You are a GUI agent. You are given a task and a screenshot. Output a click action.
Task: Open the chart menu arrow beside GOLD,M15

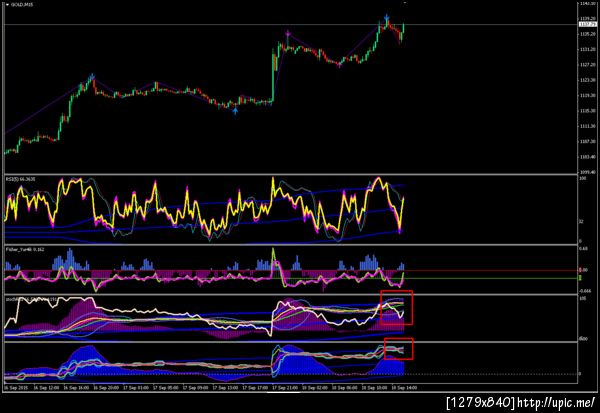(x=7, y=5)
